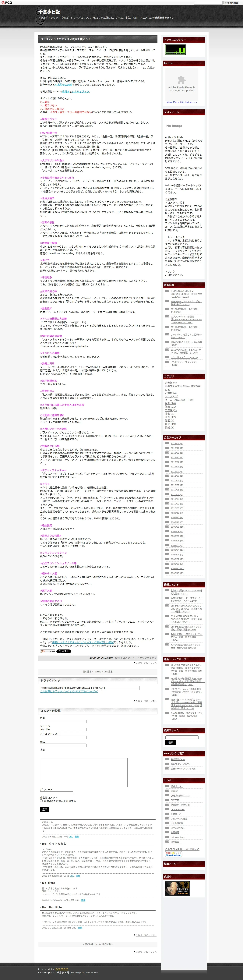
Task: Click arrow icon beside 2012/11 archive
Action: tap(167, 457)
